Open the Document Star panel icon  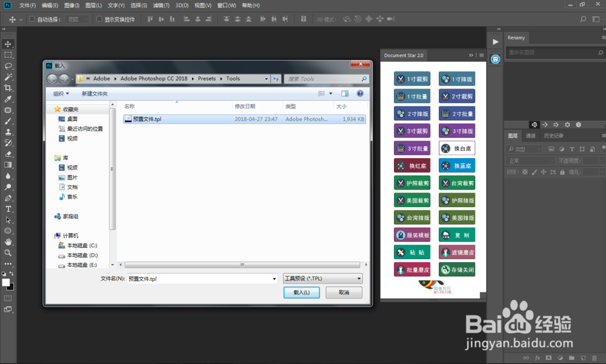tap(496, 59)
